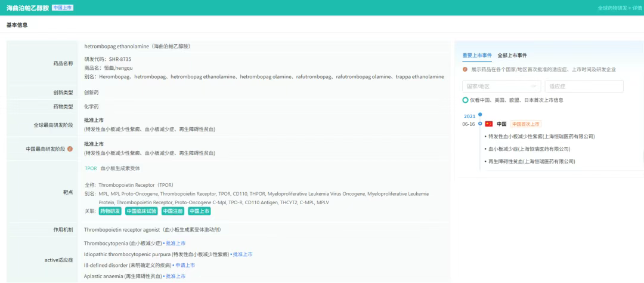Viewport: 644px width, 283px height.
Task: Click the info icon beside 中国最高研发阶段
Action: point(70,149)
